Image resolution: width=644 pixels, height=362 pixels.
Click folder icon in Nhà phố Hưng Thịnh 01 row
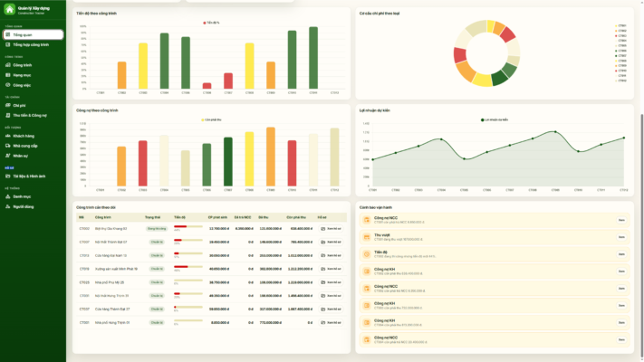323,322
